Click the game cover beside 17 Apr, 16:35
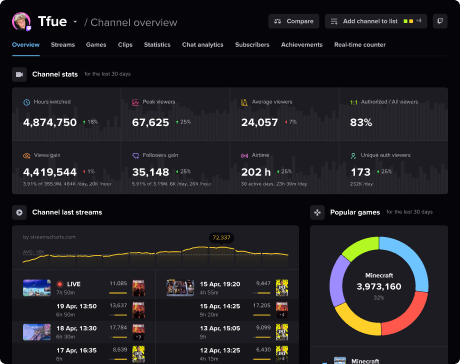460x364 pixels. [x=138, y=354]
